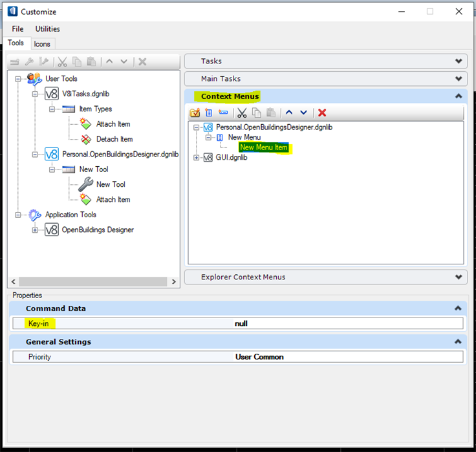
Task: Click the left tree horizontal scrollbar track
Action: click(93, 282)
